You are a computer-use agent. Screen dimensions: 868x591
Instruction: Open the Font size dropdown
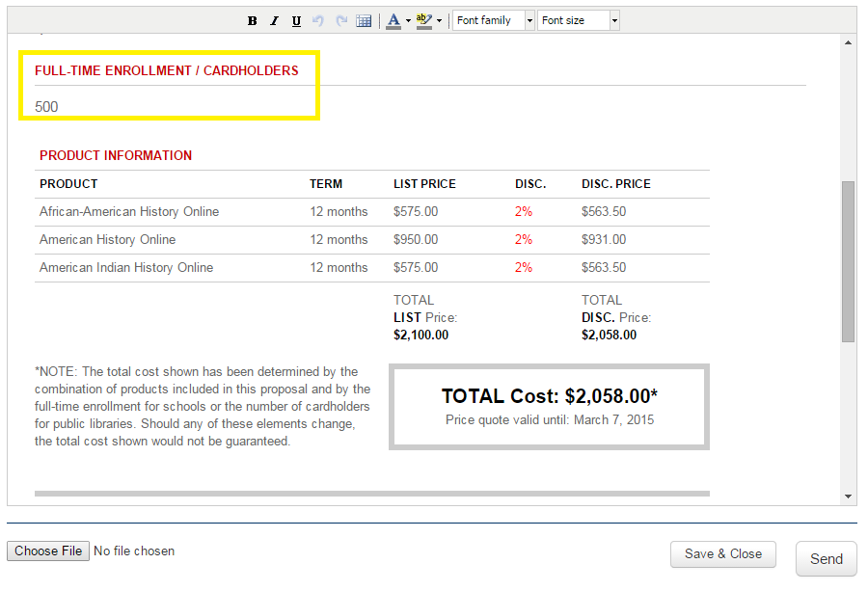pyautogui.click(x=579, y=20)
